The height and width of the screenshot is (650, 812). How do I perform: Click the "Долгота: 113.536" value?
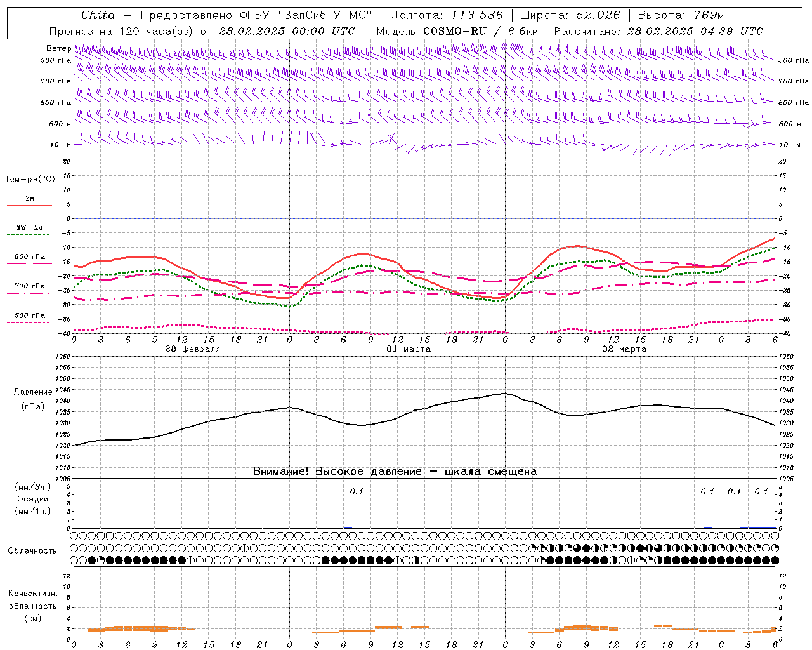coord(447,15)
